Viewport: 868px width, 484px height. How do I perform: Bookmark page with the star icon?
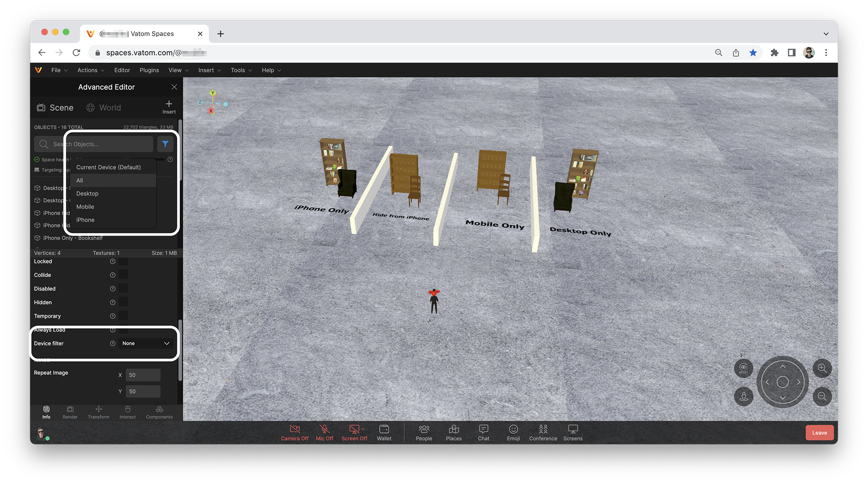click(x=753, y=52)
